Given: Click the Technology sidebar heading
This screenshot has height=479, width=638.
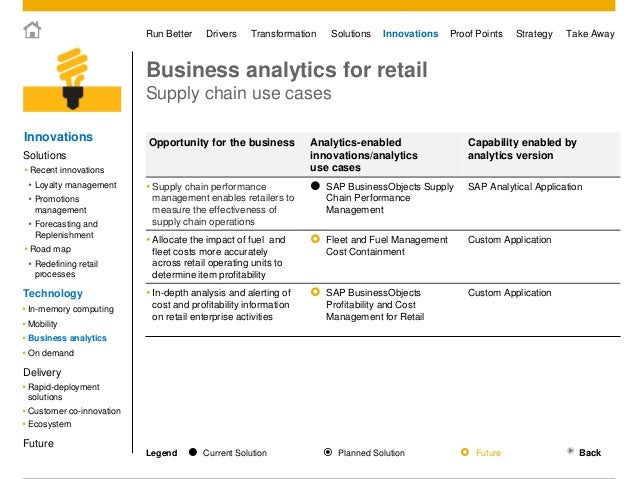Looking at the screenshot, I should (x=53, y=293).
